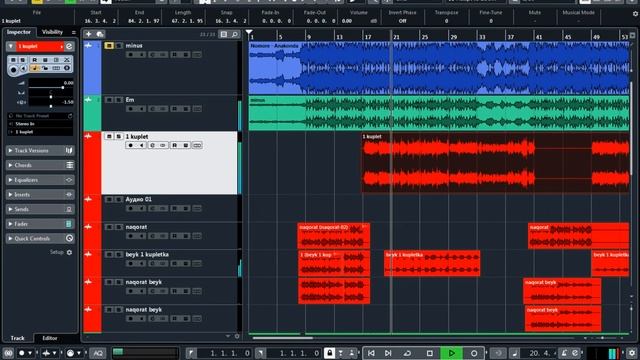
Task: Click the white lock icon in transport
Action: click(329, 353)
